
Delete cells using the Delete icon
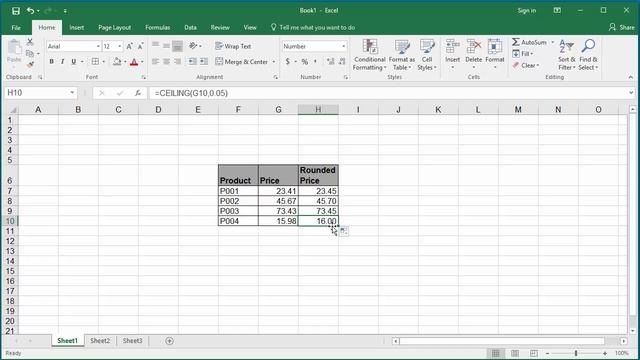tap(474, 47)
